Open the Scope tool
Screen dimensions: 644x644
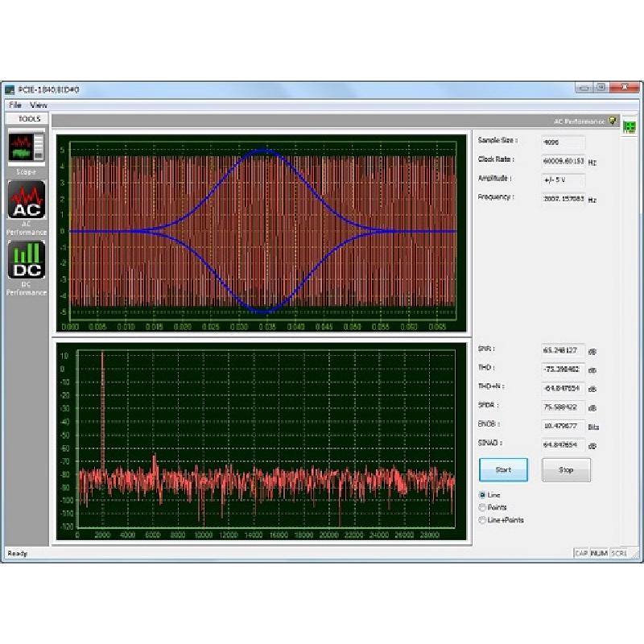[27, 149]
